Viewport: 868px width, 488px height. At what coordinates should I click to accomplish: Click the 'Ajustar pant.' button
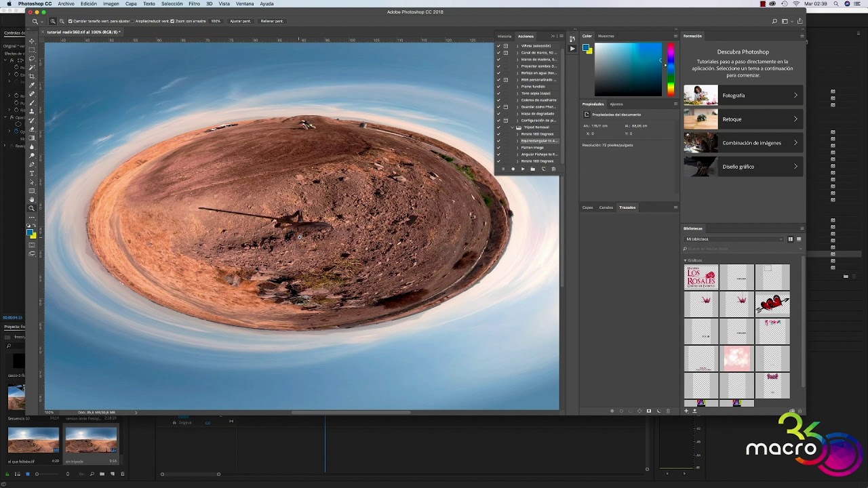click(240, 21)
